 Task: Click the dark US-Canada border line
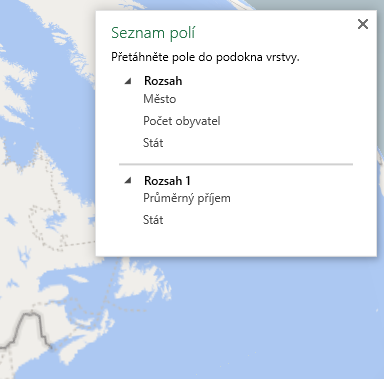[32, 325]
